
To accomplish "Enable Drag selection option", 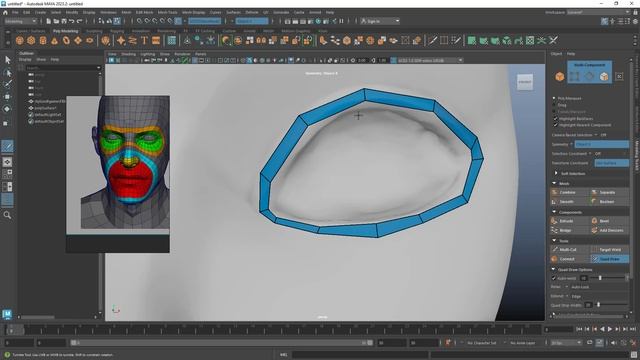I will tap(554, 105).
